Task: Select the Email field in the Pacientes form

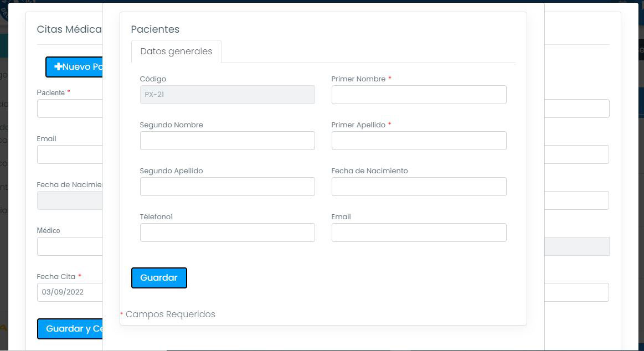Action: coord(419,233)
